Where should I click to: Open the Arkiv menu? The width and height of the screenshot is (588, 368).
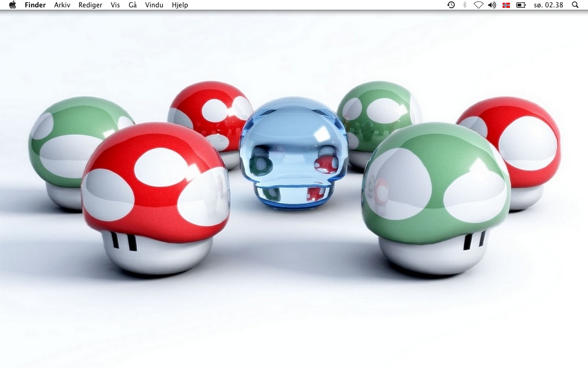click(62, 5)
